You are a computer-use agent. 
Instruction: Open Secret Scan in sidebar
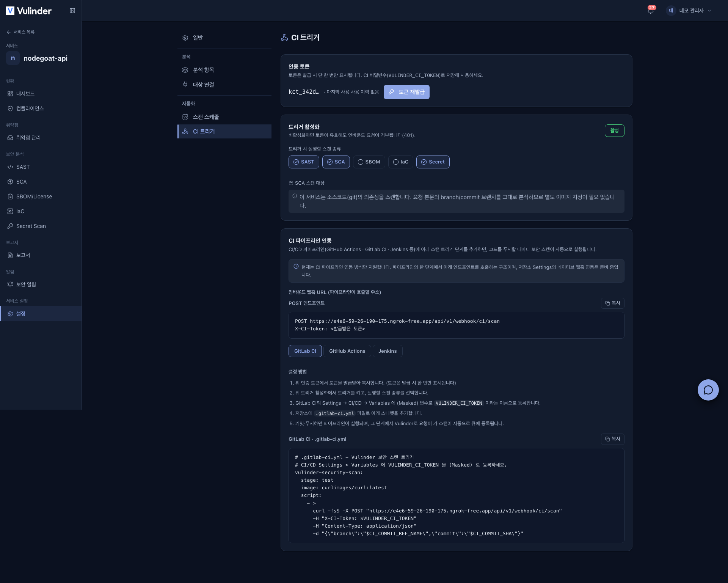coord(41,226)
